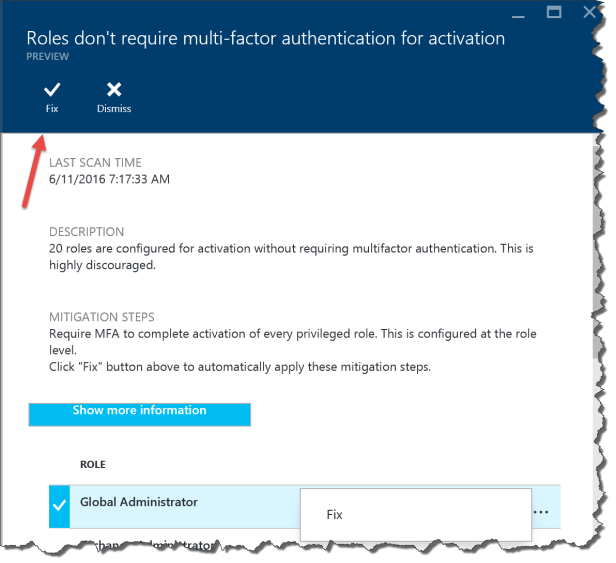Select the Global Administrator role name
The image size is (616, 563).
pyautogui.click(x=139, y=502)
